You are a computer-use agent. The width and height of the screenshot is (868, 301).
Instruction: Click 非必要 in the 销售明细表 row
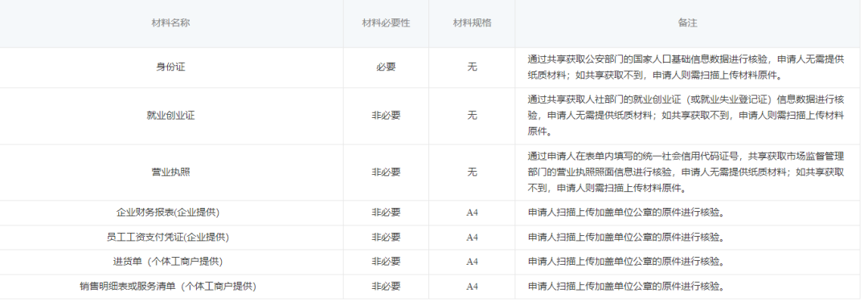[x=386, y=287]
